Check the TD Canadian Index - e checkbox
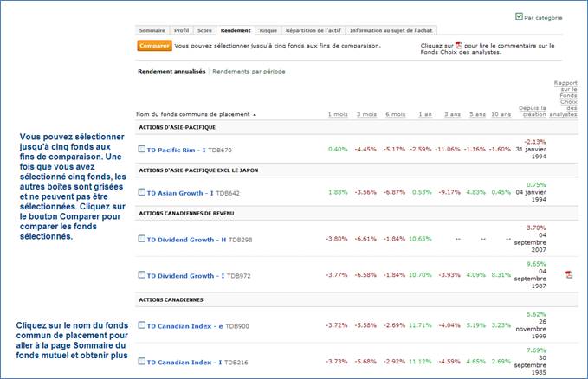Image resolution: width=588 pixels, height=379 pixels. click(x=142, y=325)
